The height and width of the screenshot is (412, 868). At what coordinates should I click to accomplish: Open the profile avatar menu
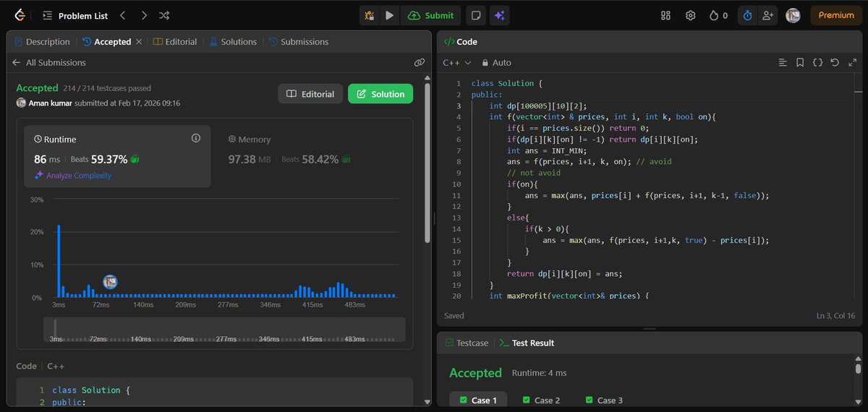coord(793,15)
